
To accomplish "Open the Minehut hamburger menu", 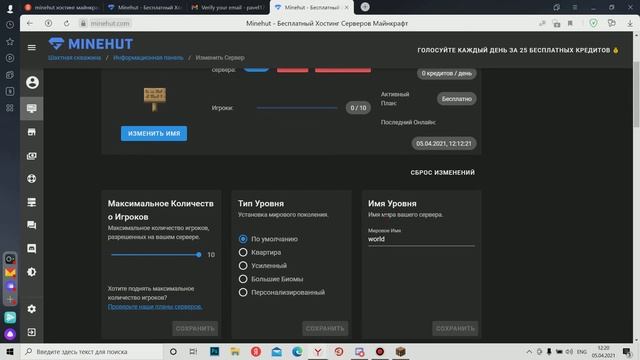I will tap(31, 47).
